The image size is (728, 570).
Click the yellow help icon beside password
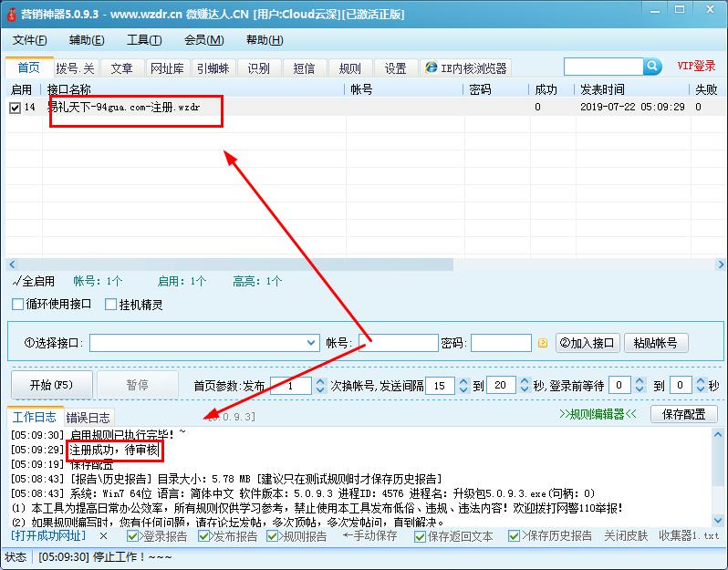coord(542,343)
